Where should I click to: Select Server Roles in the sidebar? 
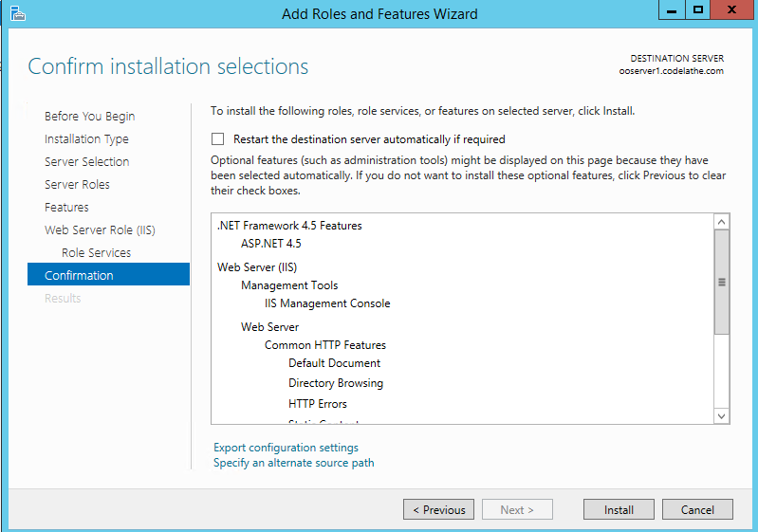pyautogui.click(x=77, y=185)
